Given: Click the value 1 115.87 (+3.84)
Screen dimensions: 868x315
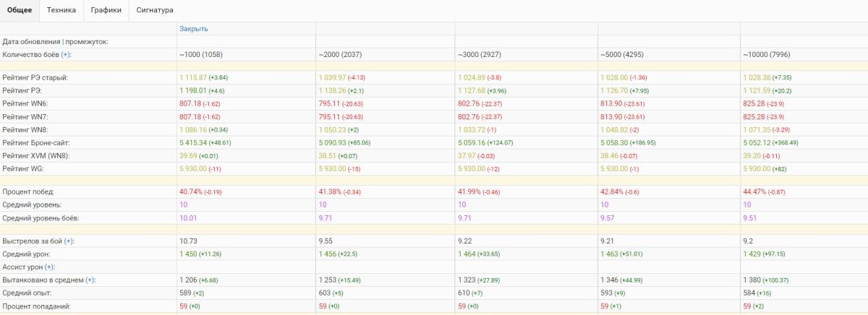Looking at the screenshot, I should [204, 78].
